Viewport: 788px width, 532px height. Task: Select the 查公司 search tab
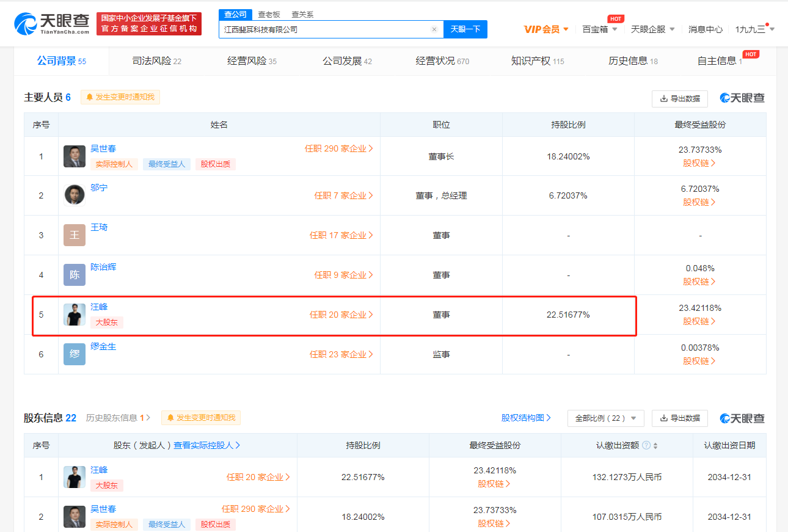pyautogui.click(x=235, y=15)
